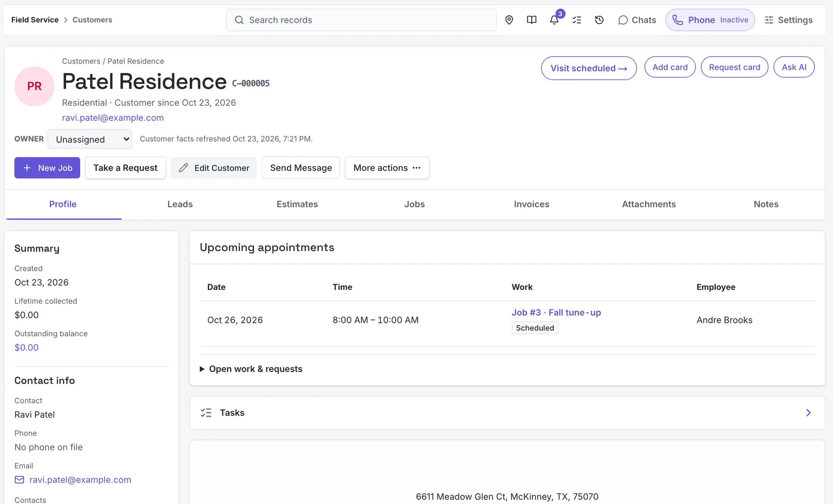Click Send Message button
The height and width of the screenshot is (504, 833).
click(x=301, y=168)
